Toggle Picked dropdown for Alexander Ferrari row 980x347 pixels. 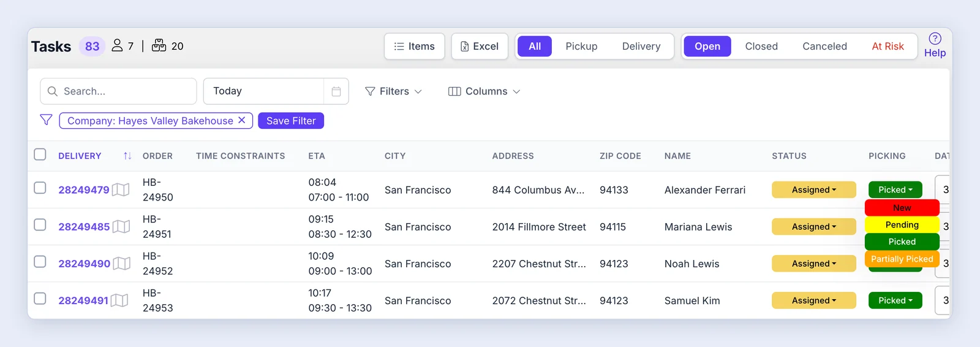coord(895,190)
